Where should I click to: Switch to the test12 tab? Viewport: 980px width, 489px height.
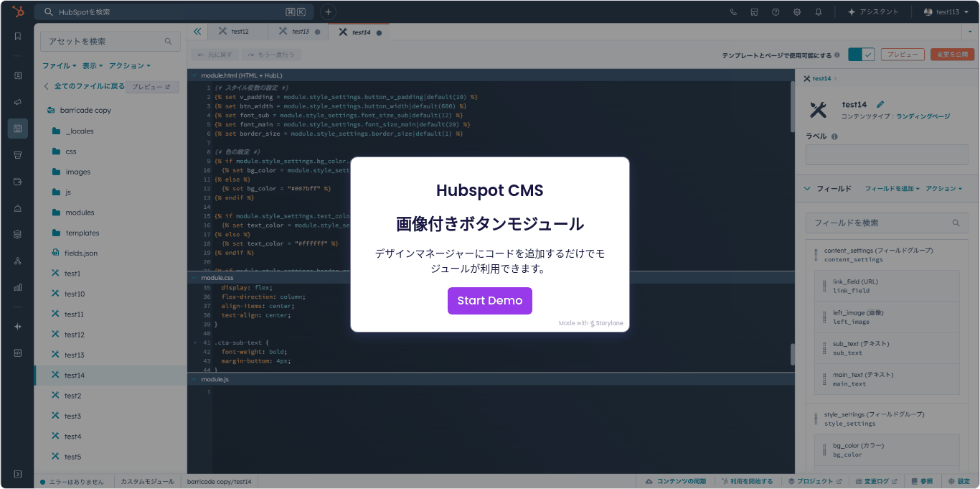238,32
